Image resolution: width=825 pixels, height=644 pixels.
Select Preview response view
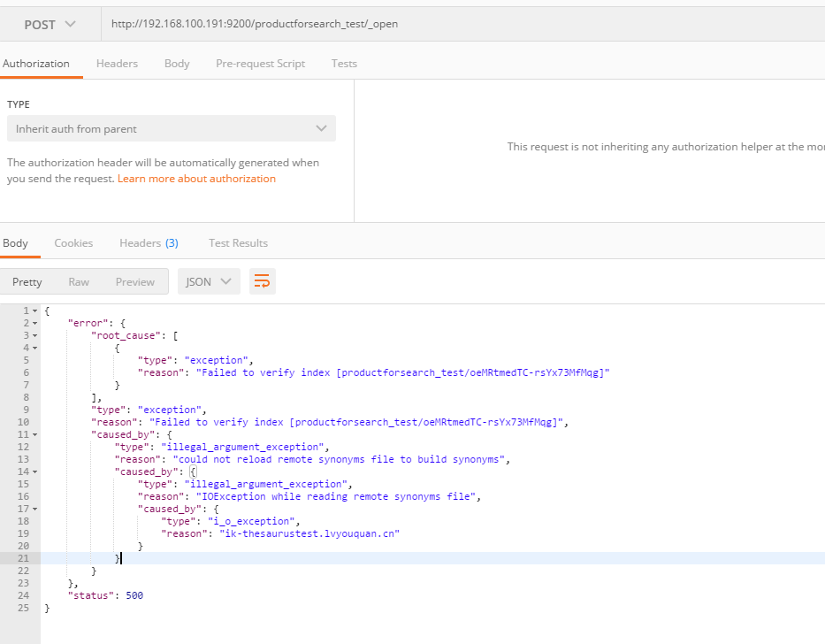tap(135, 281)
